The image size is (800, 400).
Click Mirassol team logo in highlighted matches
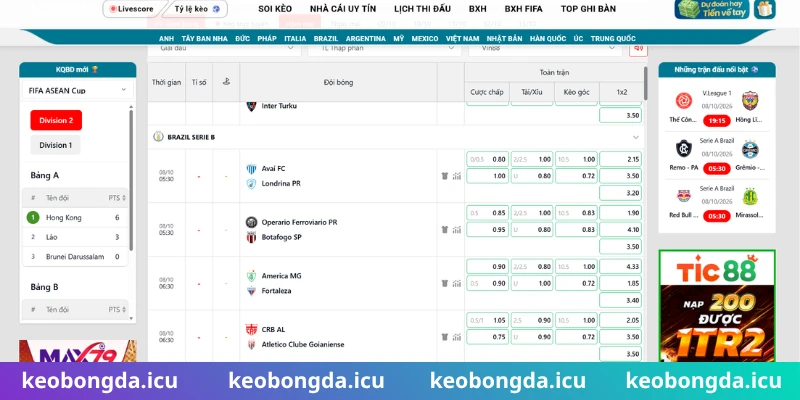[750, 196]
